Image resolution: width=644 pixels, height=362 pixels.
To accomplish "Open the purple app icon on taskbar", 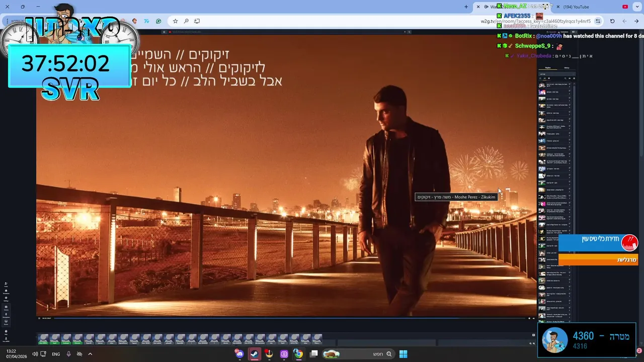I will [284, 354].
